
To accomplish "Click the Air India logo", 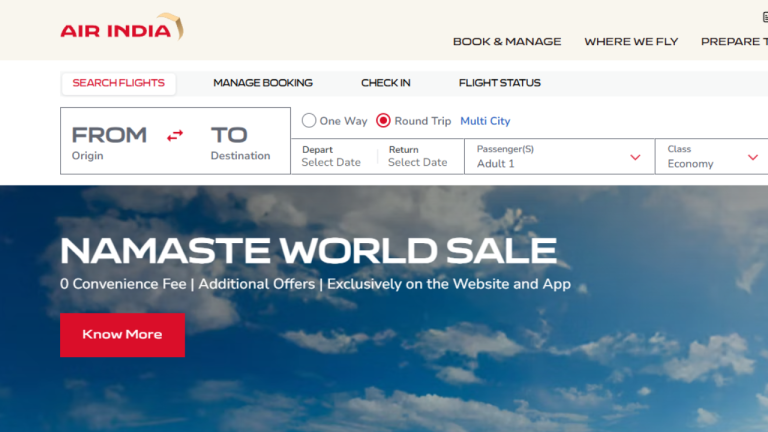I will pos(122,27).
